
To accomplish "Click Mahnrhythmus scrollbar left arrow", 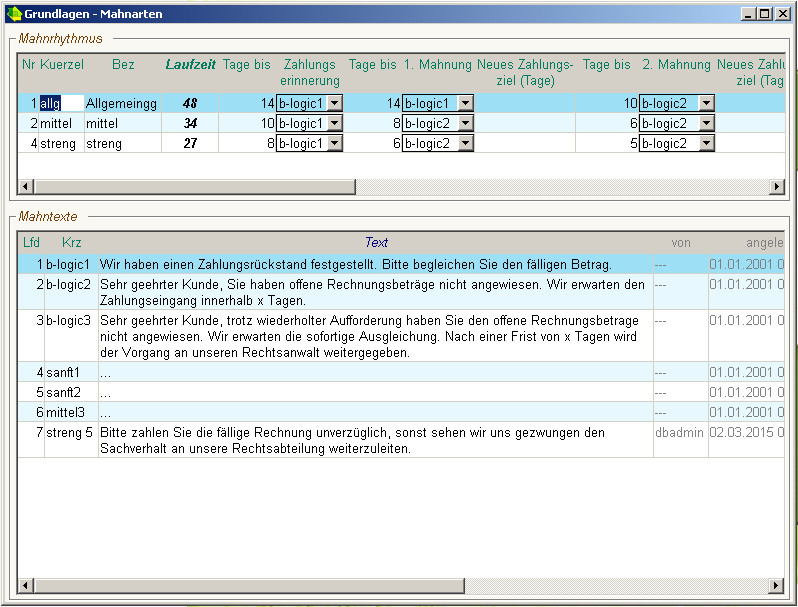I will tap(25, 187).
